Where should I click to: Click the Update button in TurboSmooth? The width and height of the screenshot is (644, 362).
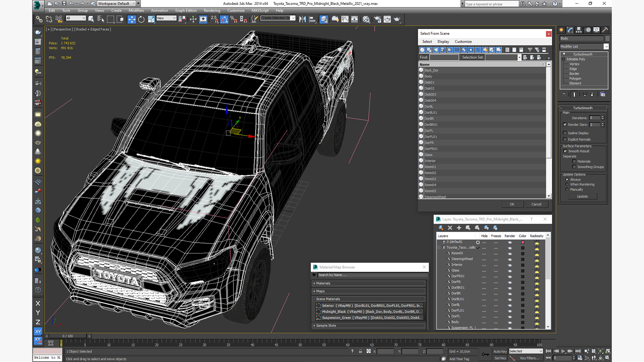[x=582, y=196]
